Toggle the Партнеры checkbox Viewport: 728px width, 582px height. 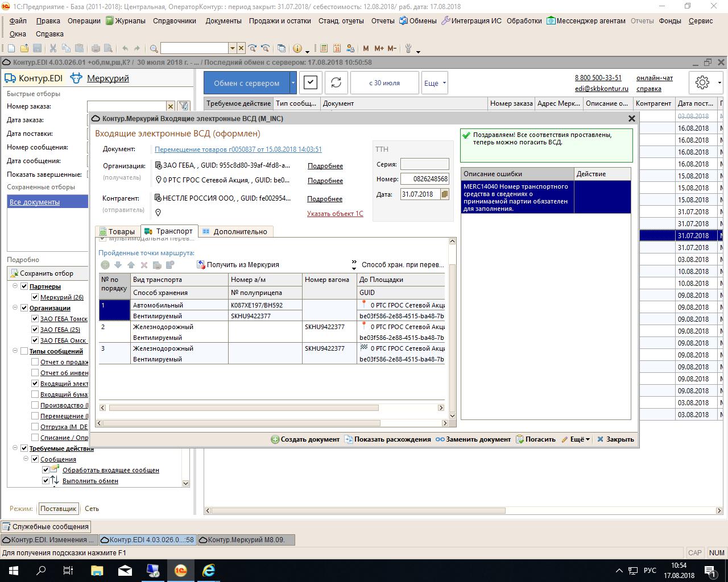pos(24,286)
